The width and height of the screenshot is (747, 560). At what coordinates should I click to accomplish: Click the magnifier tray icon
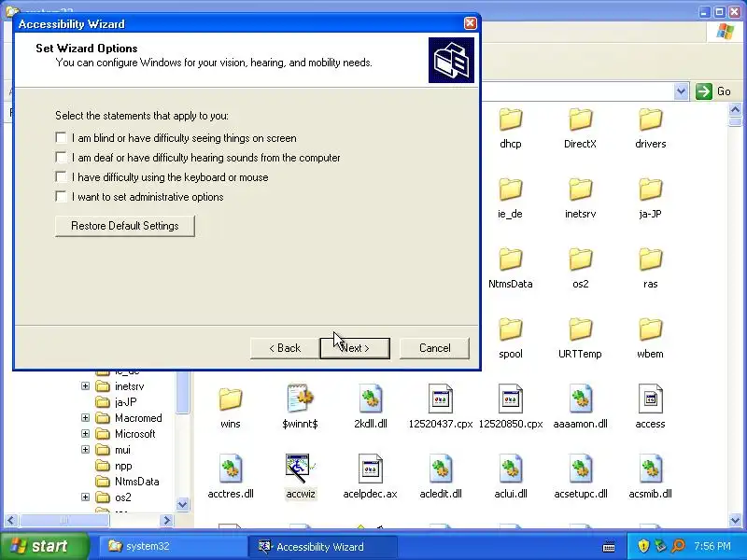click(x=678, y=546)
